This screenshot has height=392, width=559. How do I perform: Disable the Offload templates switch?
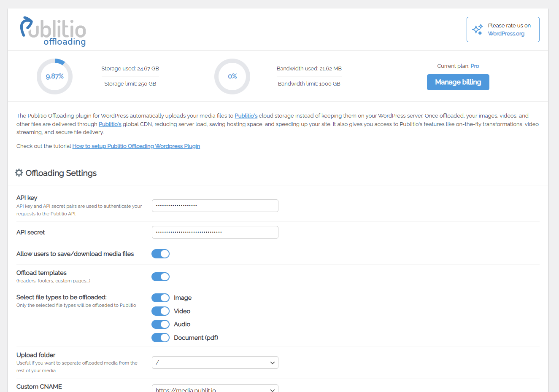coord(160,277)
